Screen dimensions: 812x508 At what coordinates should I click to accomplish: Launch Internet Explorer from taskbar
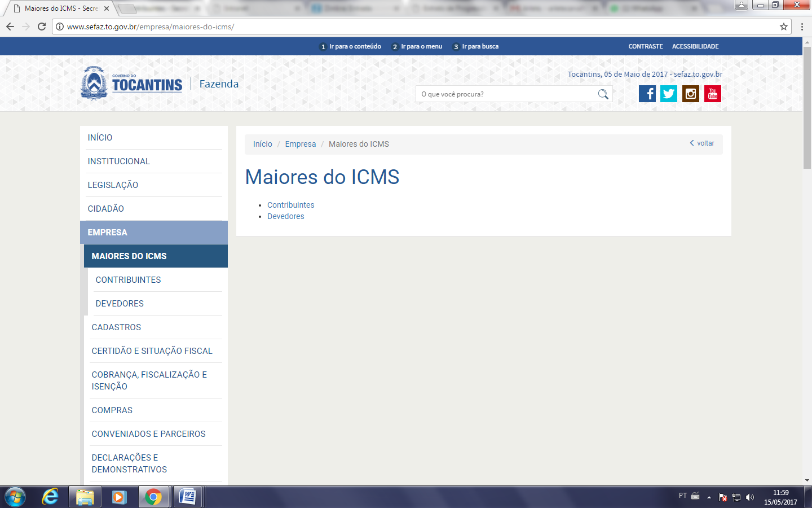click(50, 497)
